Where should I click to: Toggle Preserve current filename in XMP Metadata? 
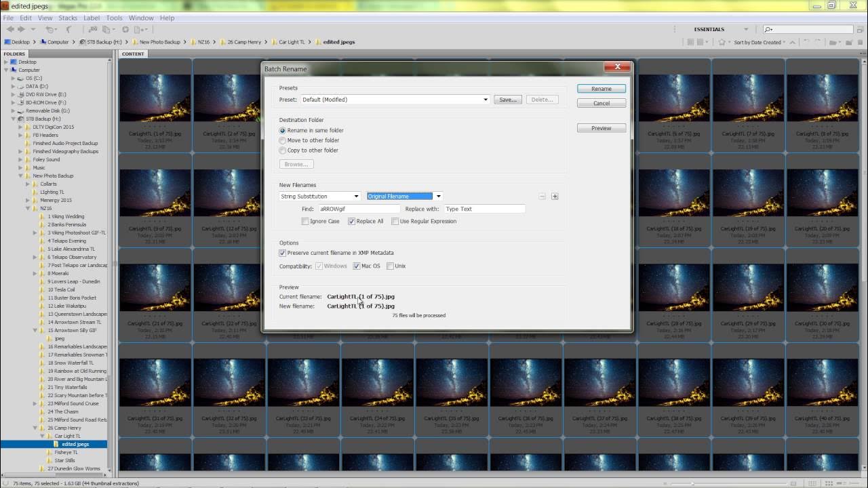[x=282, y=253]
